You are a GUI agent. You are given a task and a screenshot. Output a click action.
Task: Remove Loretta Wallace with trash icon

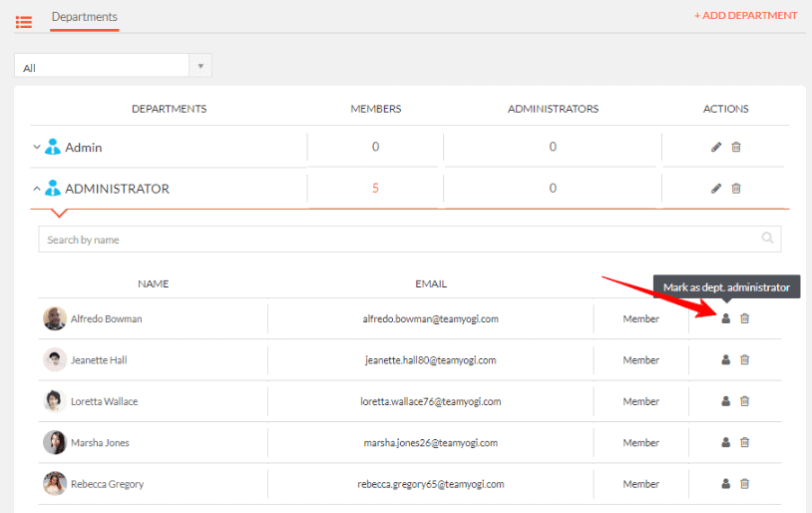point(745,401)
